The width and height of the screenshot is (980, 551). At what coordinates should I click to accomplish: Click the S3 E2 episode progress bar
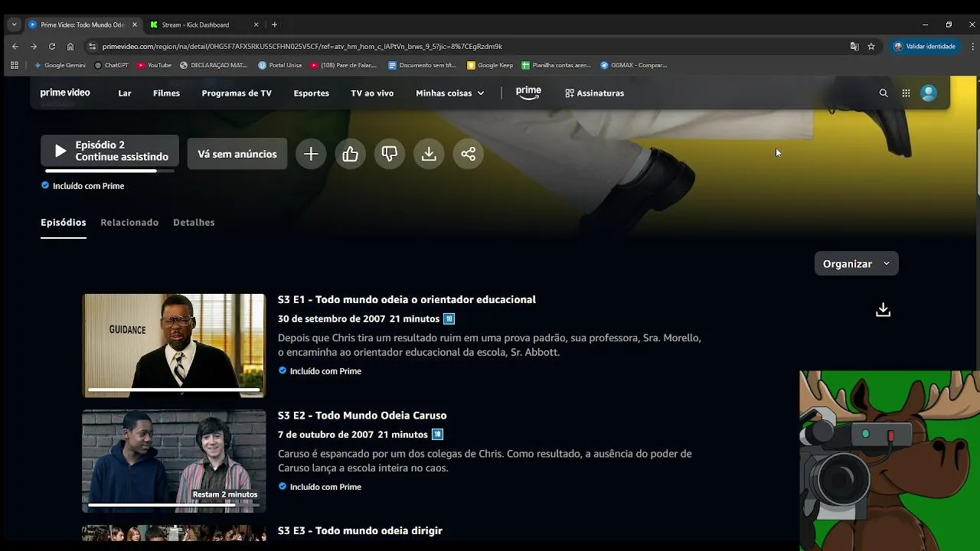coord(174,505)
